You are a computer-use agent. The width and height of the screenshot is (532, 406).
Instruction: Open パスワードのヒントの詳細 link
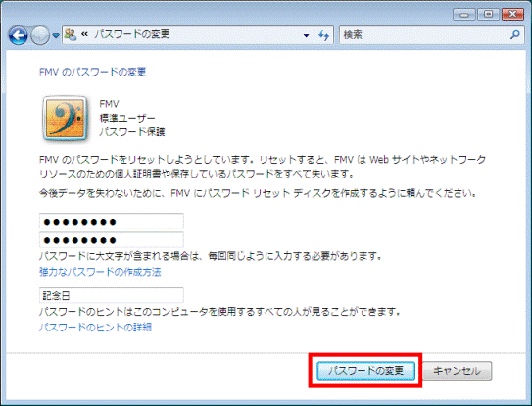coord(95,328)
